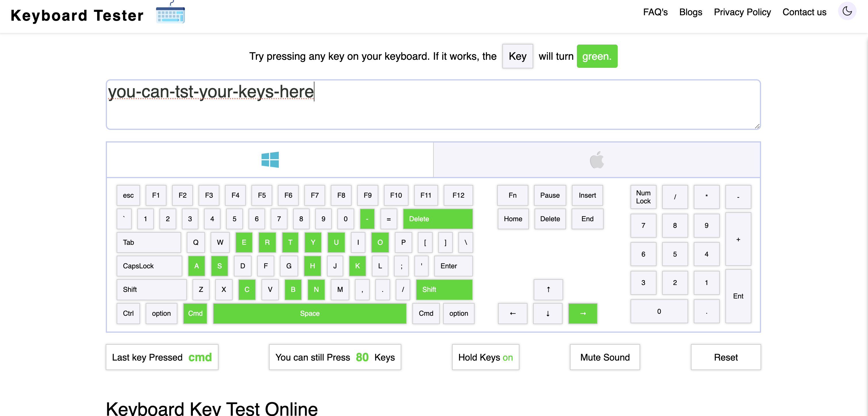The image size is (868, 416).
Task: Click the green O key
Action: coord(380,242)
